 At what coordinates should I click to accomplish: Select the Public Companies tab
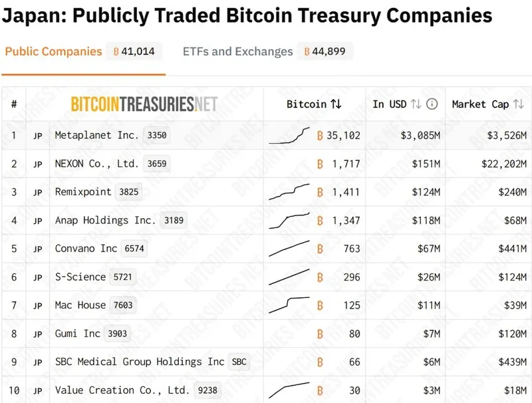click(53, 52)
